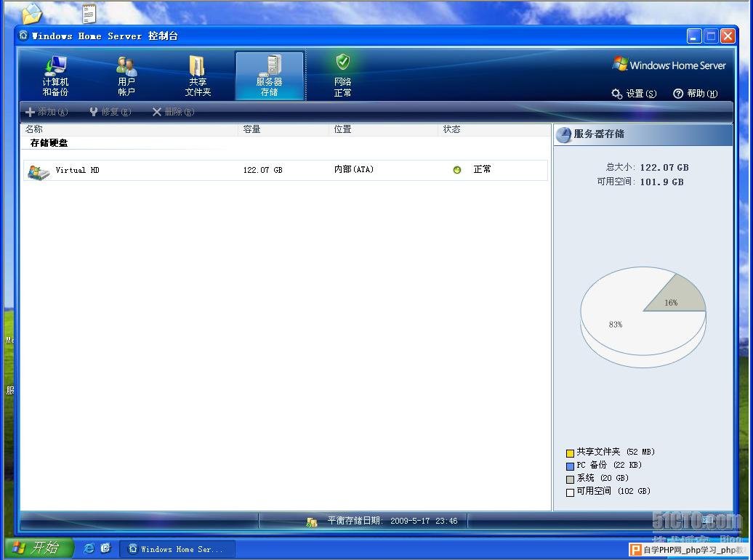The height and width of the screenshot is (560, 753).
Task: Click the 共享文件夹 (52 MB) legend label
Action: (616, 452)
